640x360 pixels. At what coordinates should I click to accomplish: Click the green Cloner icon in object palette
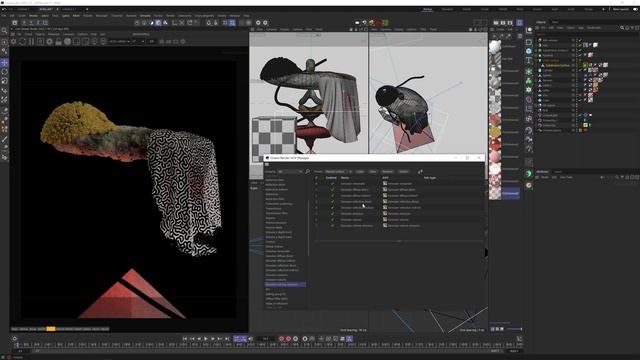point(529,80)
